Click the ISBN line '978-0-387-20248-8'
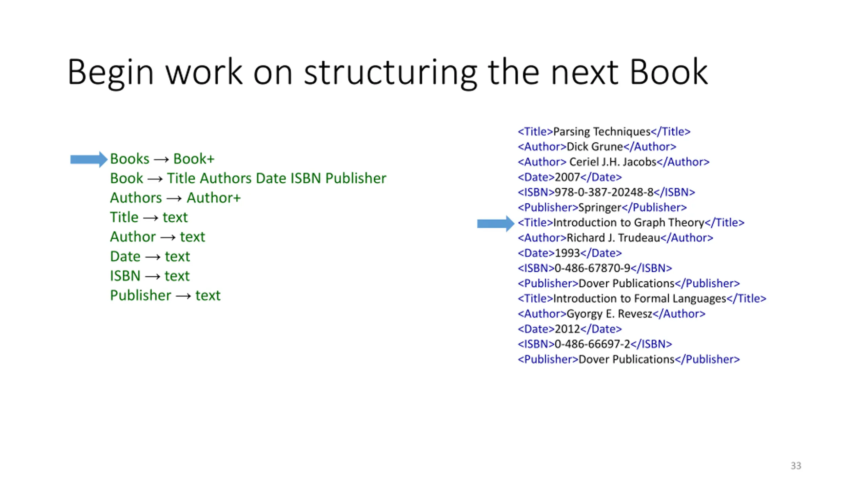 coord(606,192)
